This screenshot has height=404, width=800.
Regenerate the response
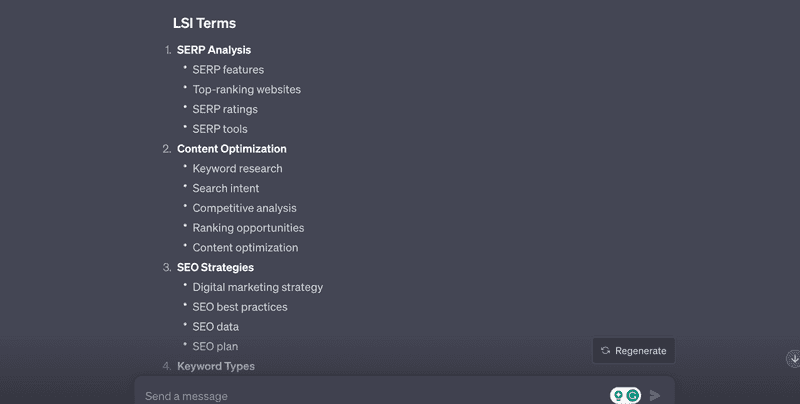634,350
